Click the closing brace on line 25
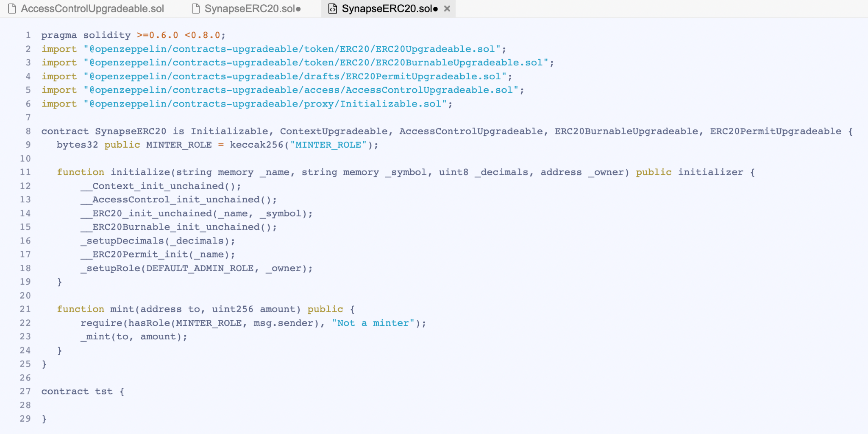 [44, 364]
